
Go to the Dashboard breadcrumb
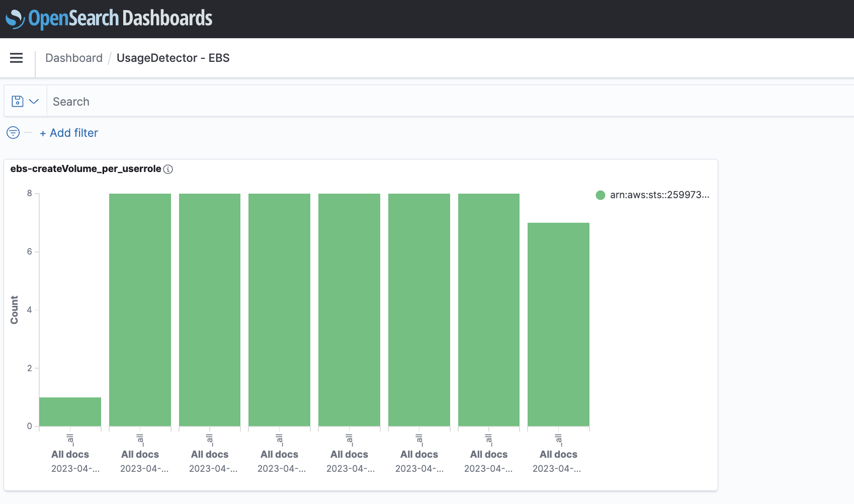pyautogui.click(x=74, y=58)
